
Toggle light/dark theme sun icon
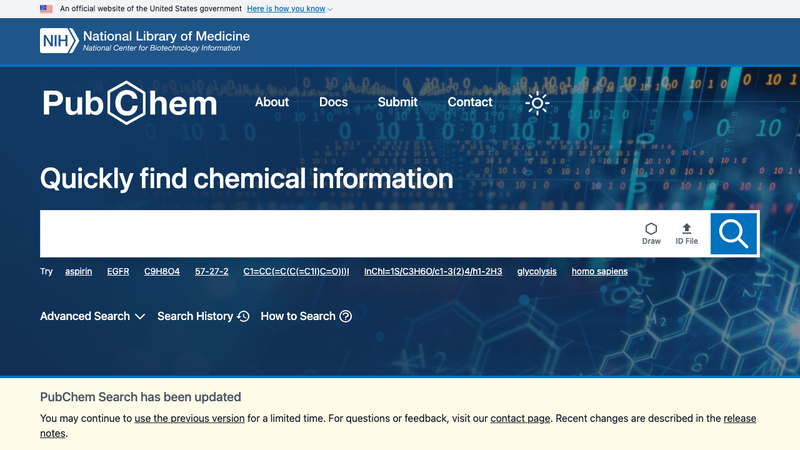[x=537, y=104]
